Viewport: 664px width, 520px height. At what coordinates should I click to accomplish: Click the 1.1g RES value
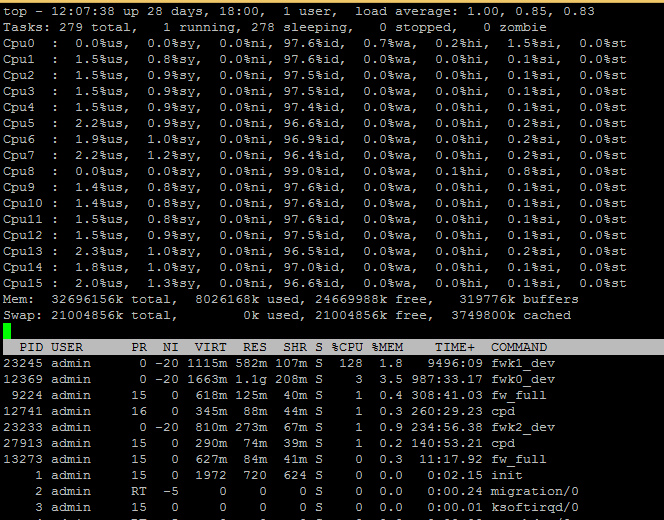(251, 379)
